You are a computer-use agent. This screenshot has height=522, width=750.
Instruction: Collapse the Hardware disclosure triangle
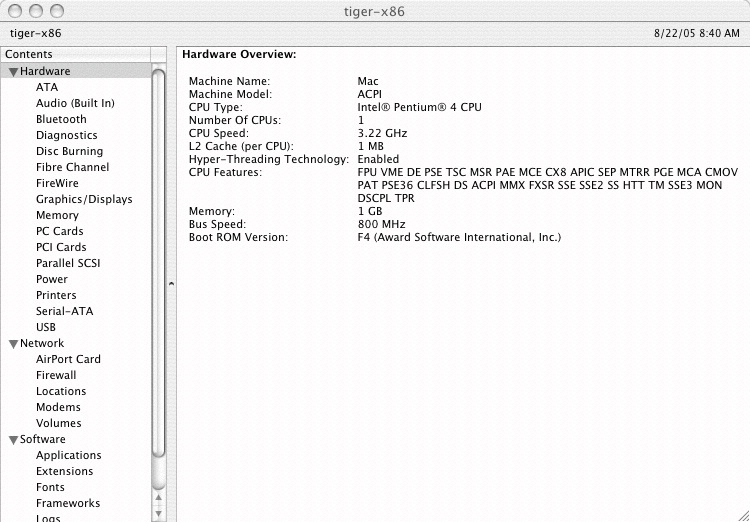pyautogui.click(x=13, y=72)
